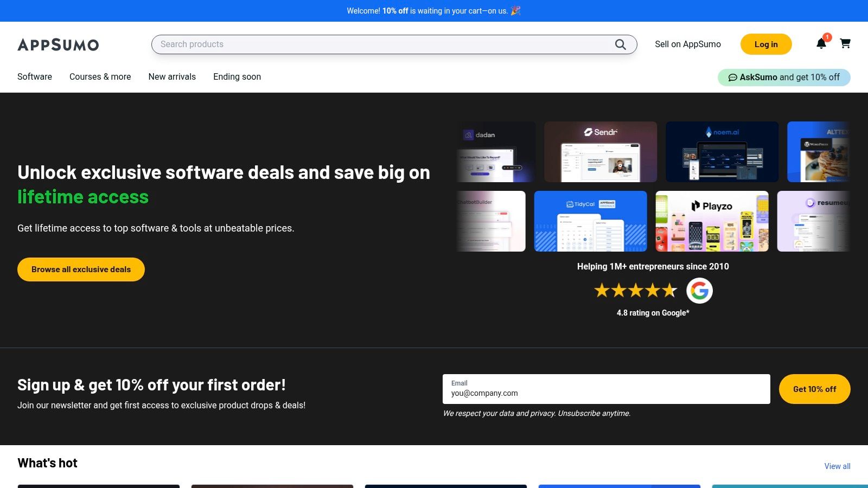Click the AppSumo logo
The image size is (868, 488).
(58, 44)
